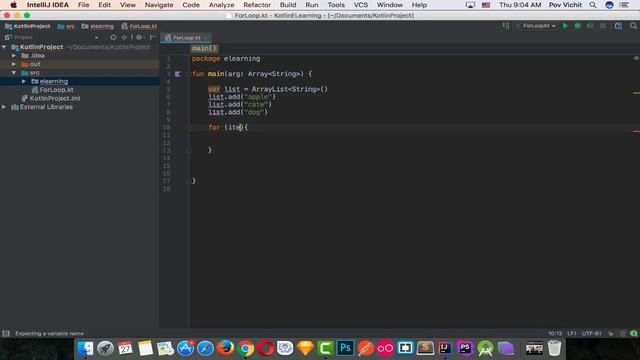Screen dimensions: 640x360
Task: Open Sketch from the Dock
Action: click(305, 349)
